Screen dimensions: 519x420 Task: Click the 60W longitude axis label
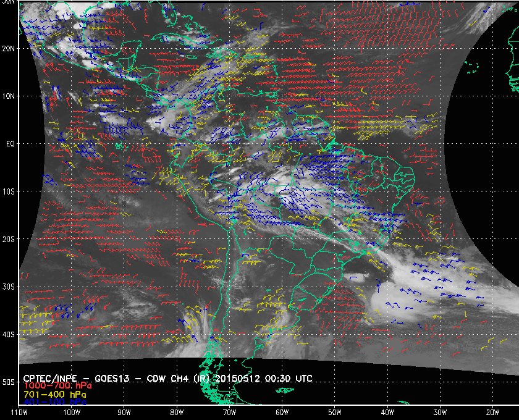pos(282,413)
